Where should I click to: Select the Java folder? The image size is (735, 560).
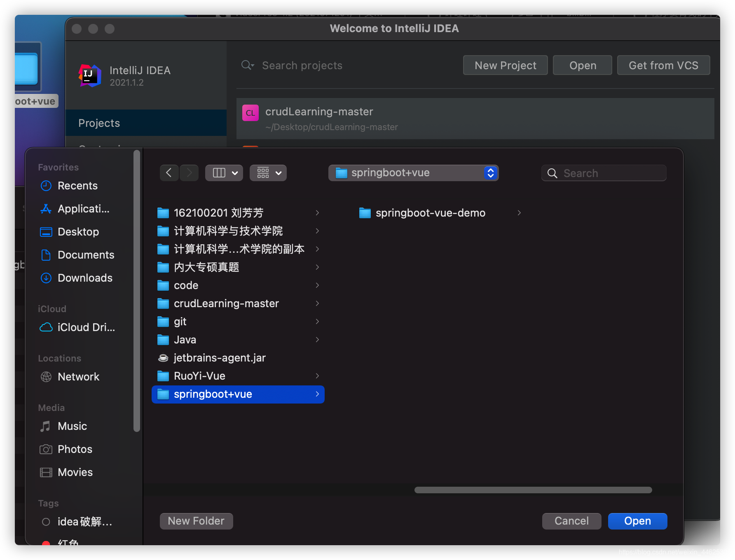tap(238, 340)
